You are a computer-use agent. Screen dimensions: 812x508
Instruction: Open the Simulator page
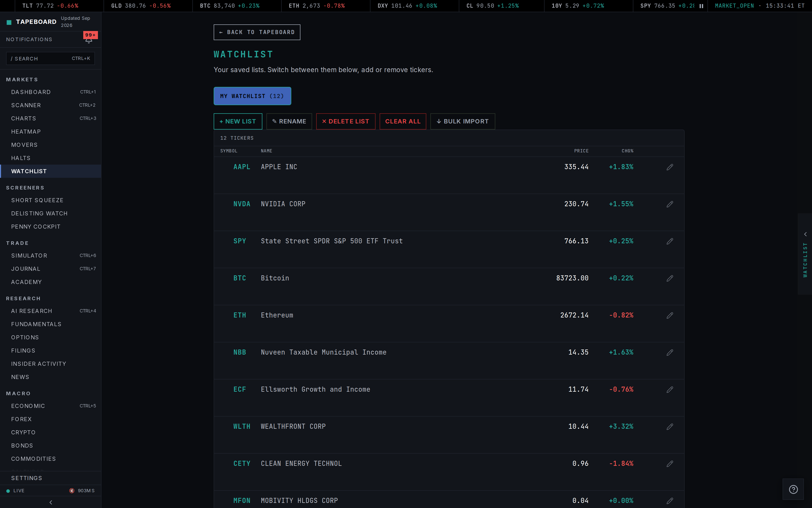point(51,256)
